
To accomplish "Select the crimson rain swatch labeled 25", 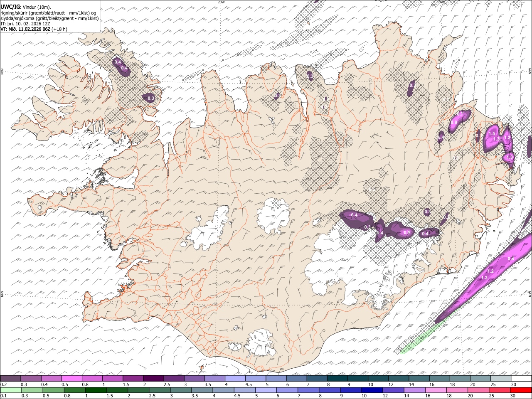I will click(500, 390).
